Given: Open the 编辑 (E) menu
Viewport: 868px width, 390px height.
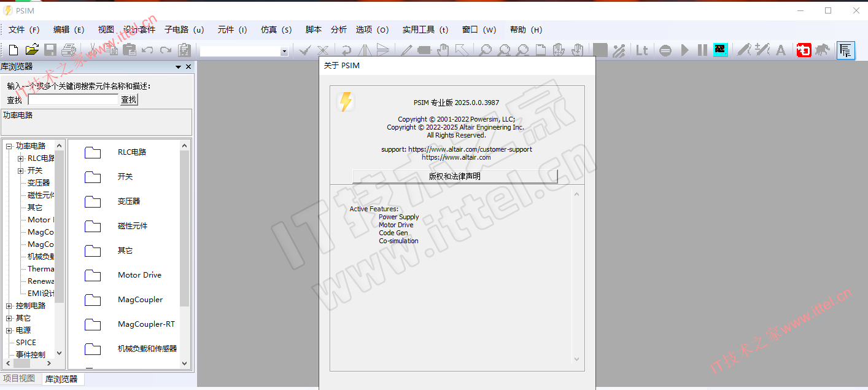Looking at the screenshot, I should tap(69, 29).
